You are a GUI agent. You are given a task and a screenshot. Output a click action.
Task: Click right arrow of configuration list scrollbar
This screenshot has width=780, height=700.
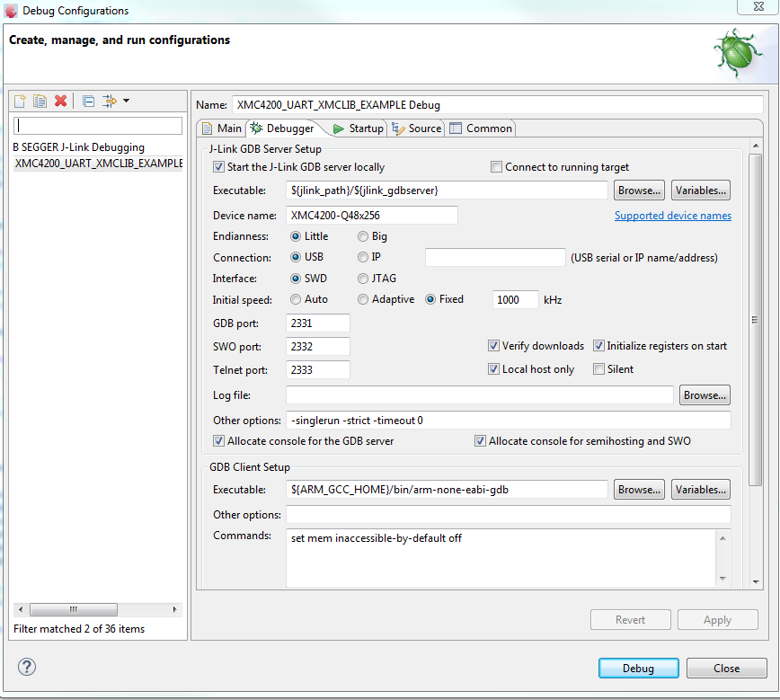(174, 609)
